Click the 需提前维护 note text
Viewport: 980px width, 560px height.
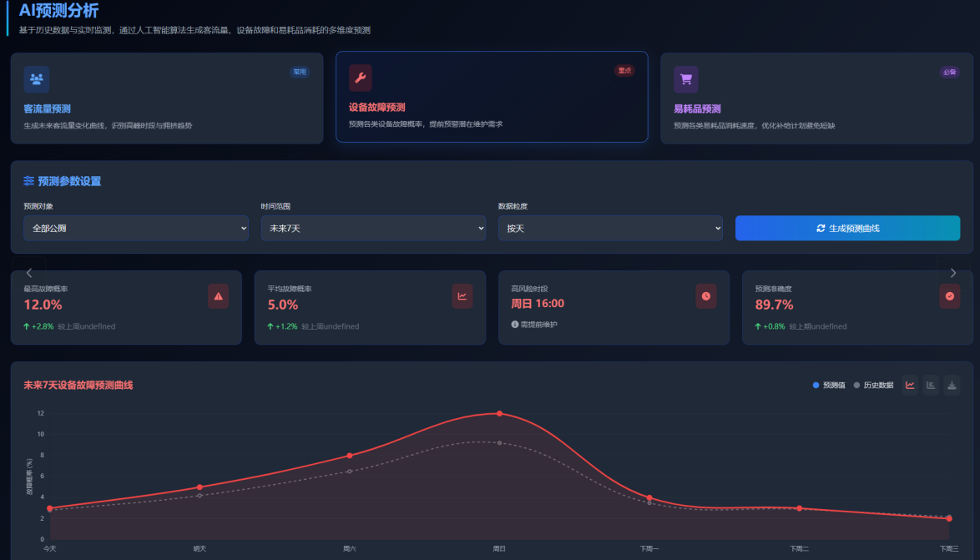click(x=538, y=325)
